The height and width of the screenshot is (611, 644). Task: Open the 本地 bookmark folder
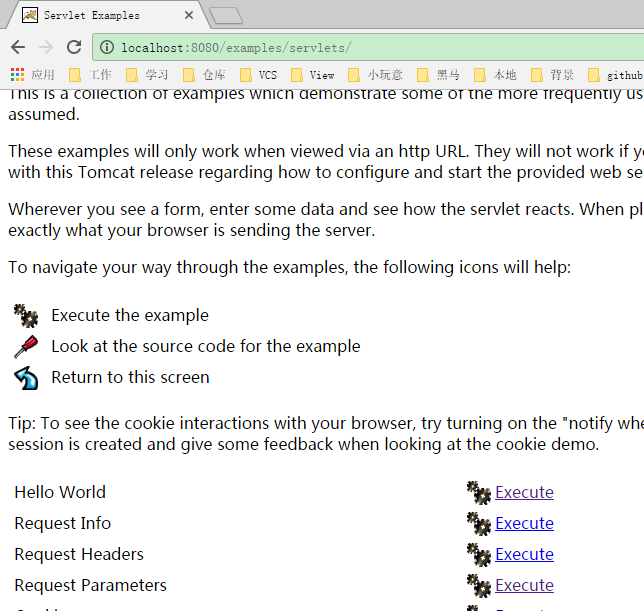point(495,75)
